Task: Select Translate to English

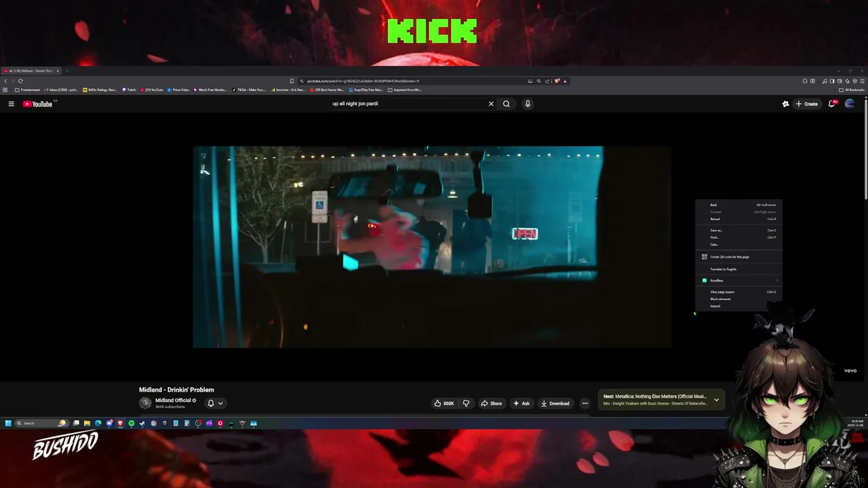Action: pos(738,269)
